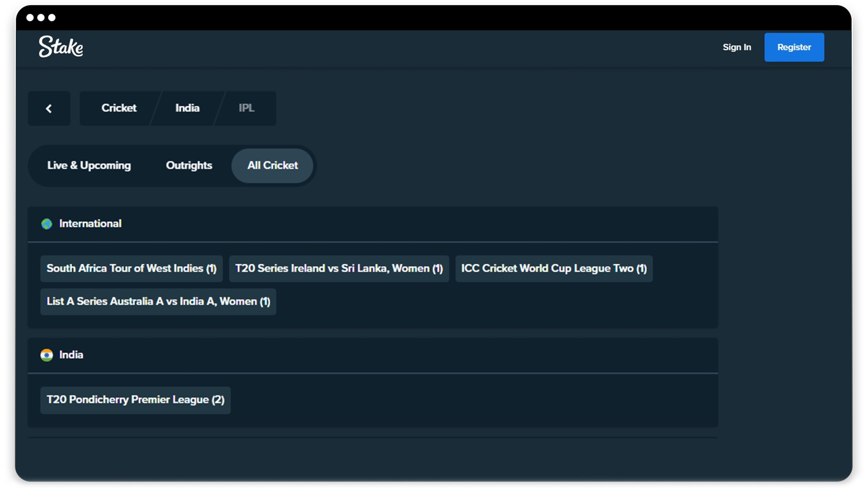Viewport: 868px width, 488px height.
Task: Open T20 Pondicherry Premier League
Action: click(135, 400)
